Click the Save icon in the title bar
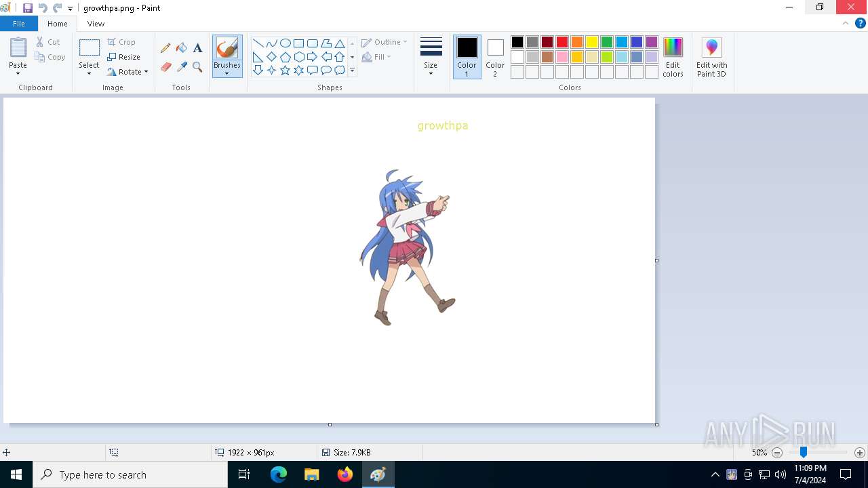Screen dimensions: 868x488 (28, 8)
